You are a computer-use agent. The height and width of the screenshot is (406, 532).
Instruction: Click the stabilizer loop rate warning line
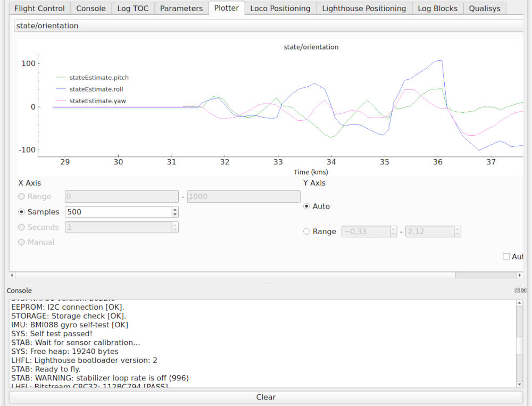pyautogui.click(x=100, y=378)
